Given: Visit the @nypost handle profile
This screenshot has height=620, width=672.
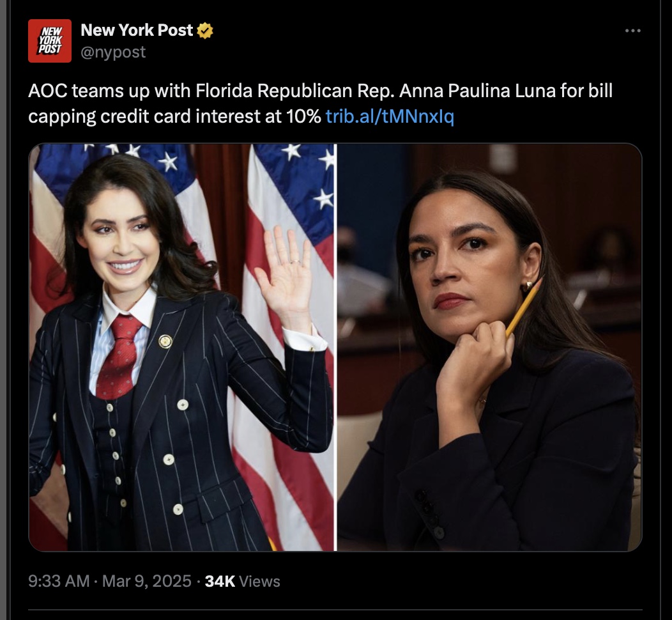Looking at the screenshot, I should [113, 52].
